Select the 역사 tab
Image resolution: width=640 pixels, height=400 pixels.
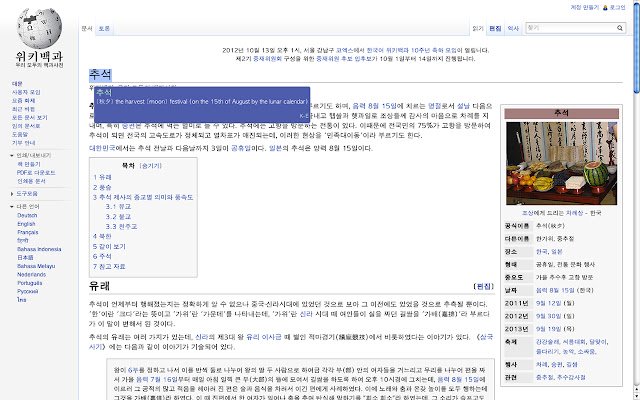tap(513, 28)
